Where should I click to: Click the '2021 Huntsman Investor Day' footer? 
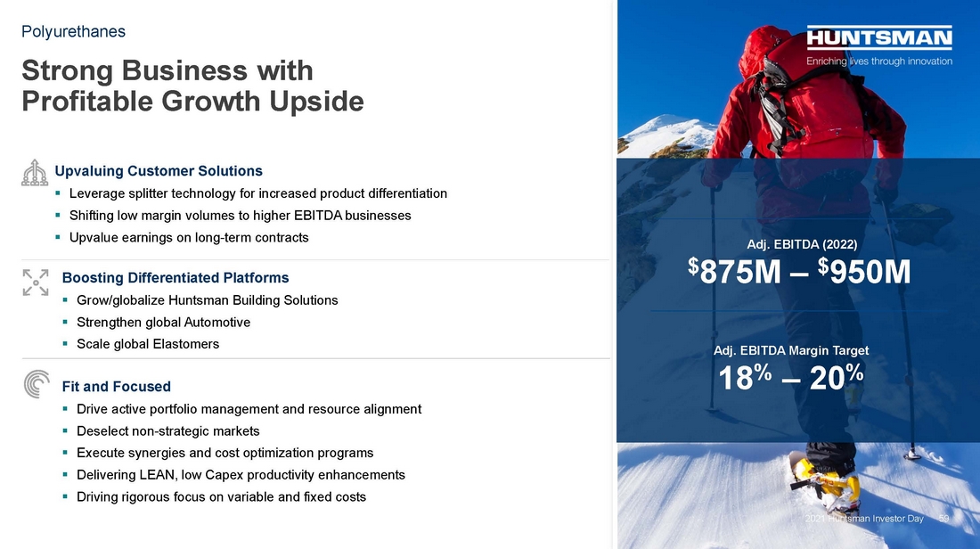(864, 519)
